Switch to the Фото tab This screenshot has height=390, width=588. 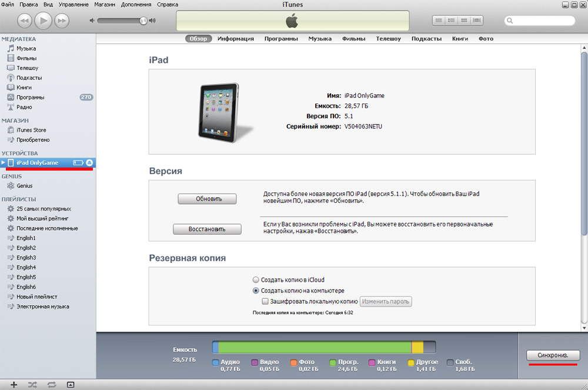point(486,39)
